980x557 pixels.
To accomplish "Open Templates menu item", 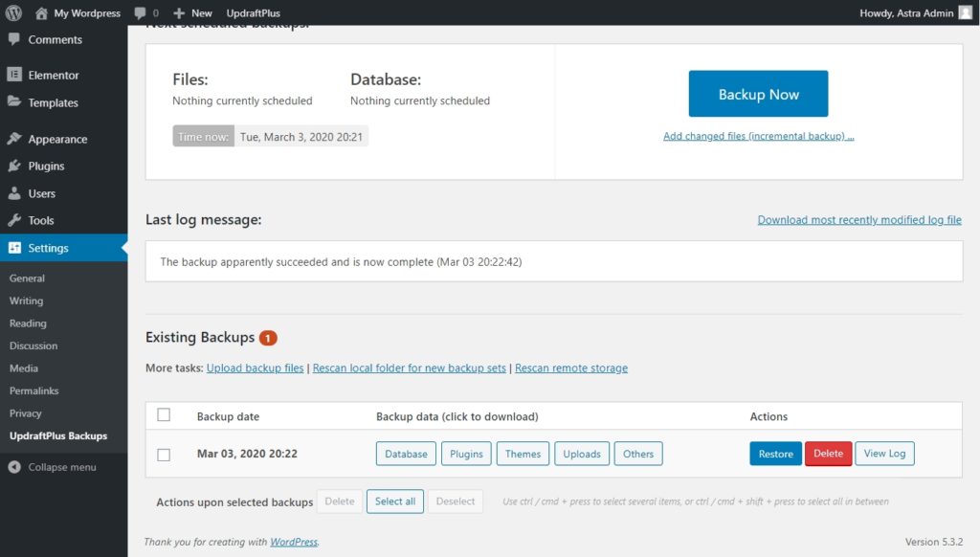I will pos(54,102).
